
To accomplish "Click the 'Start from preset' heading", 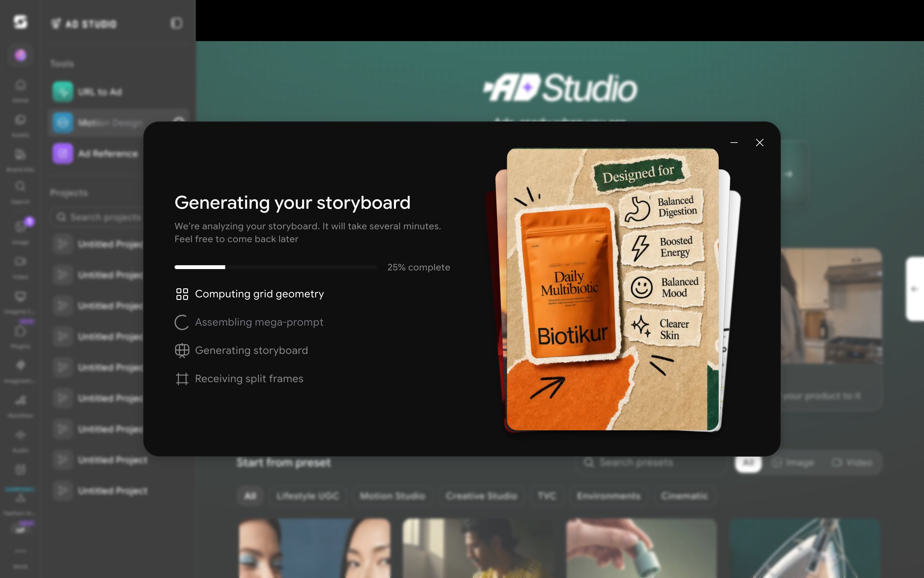I will [x=283, y=462].
